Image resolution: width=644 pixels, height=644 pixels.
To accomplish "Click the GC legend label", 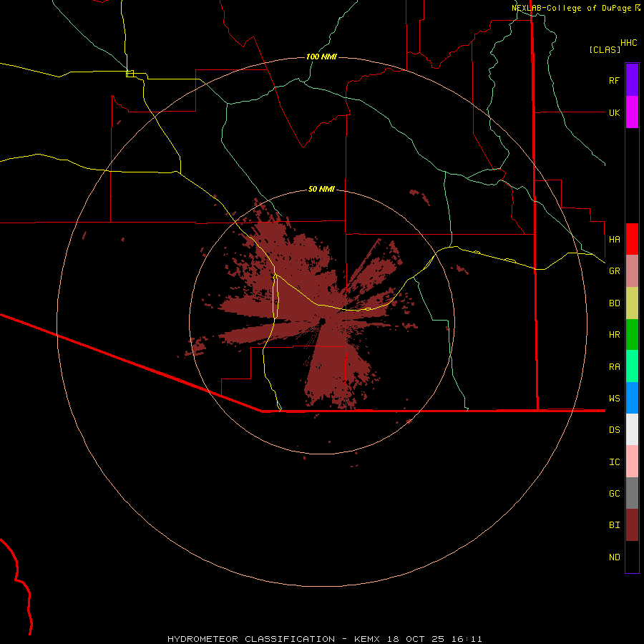I will click(x=614, y=494).
